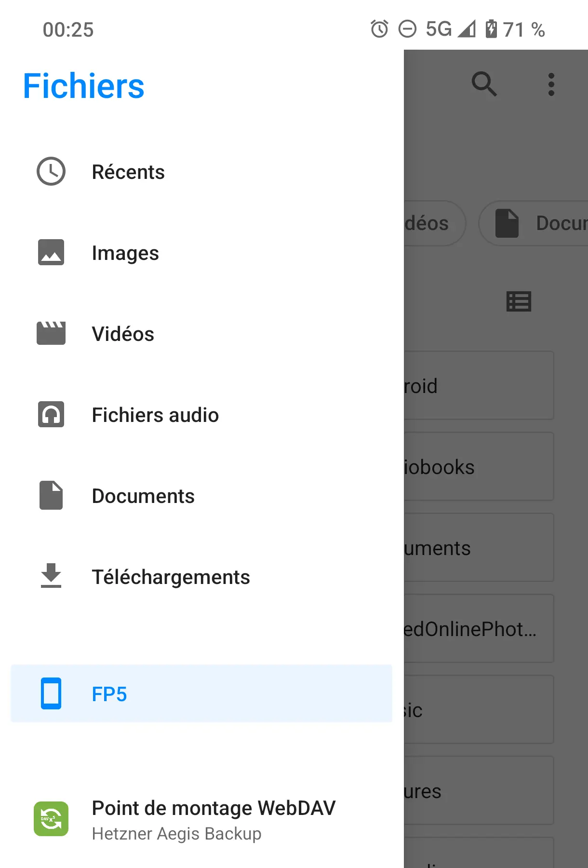Switch to list view layout

pos(519,302)
